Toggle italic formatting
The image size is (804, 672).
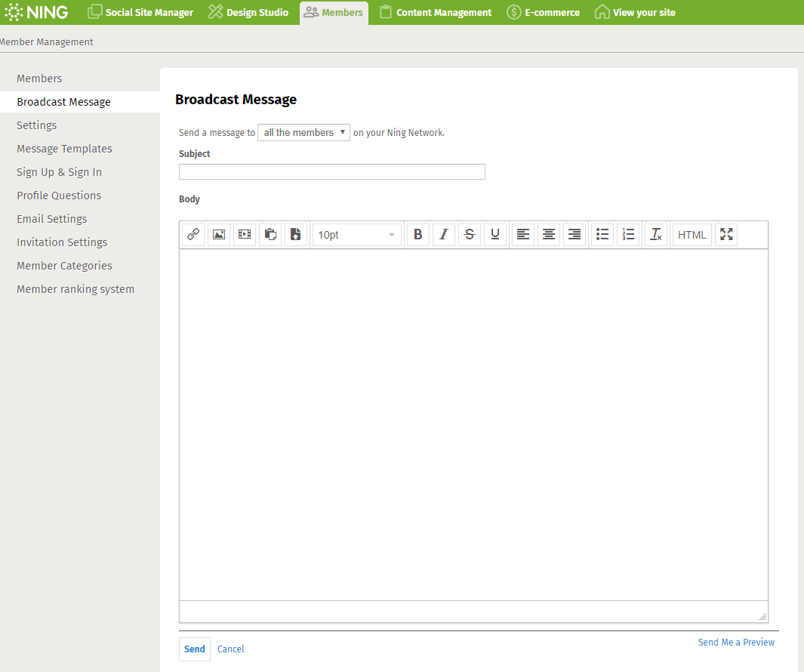pos(444,234)
